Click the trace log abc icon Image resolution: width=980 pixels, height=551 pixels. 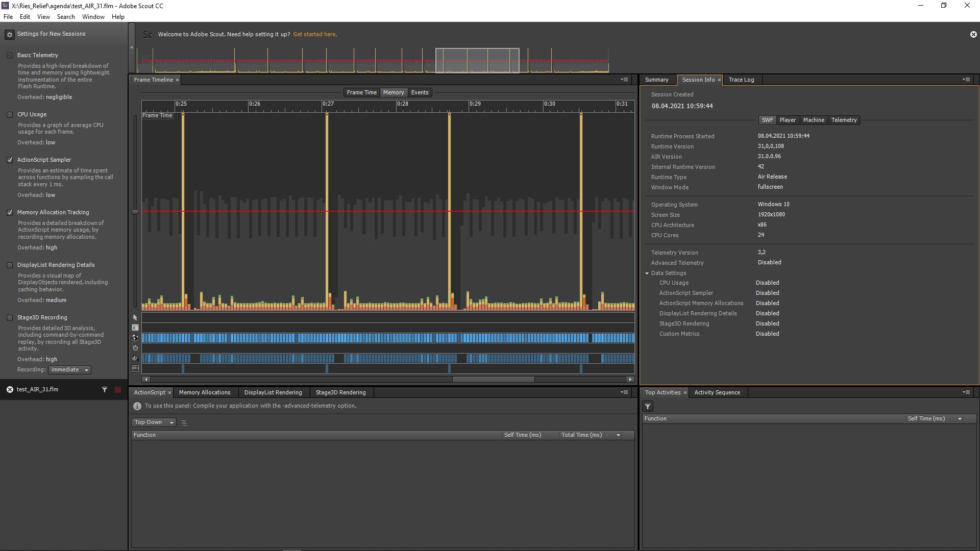coord(135,368)
